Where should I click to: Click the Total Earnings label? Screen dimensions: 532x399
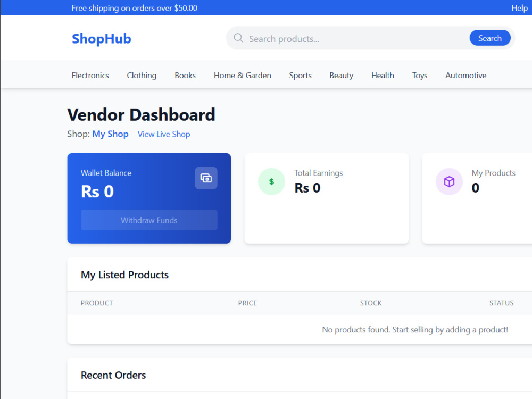coord(318,173)
